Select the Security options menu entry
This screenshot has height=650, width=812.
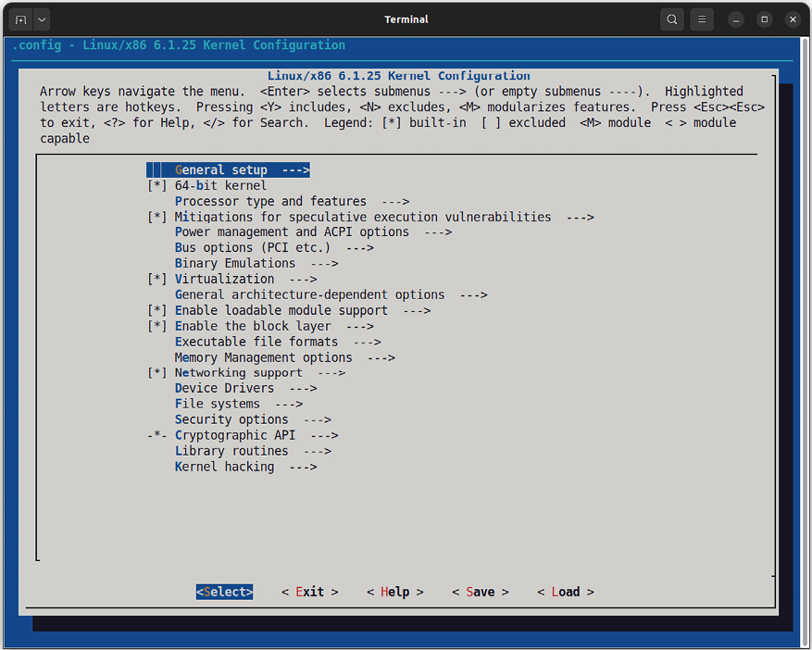[x=253, y=419]
